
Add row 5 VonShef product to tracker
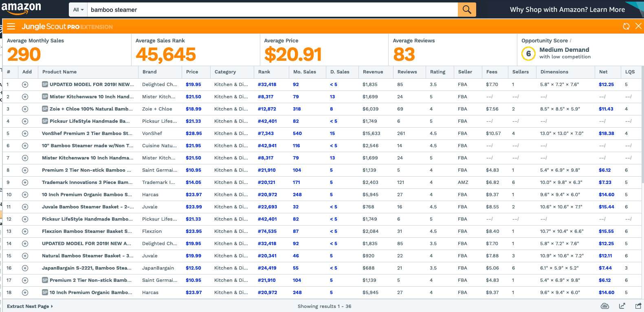click(x=25, y=133)
